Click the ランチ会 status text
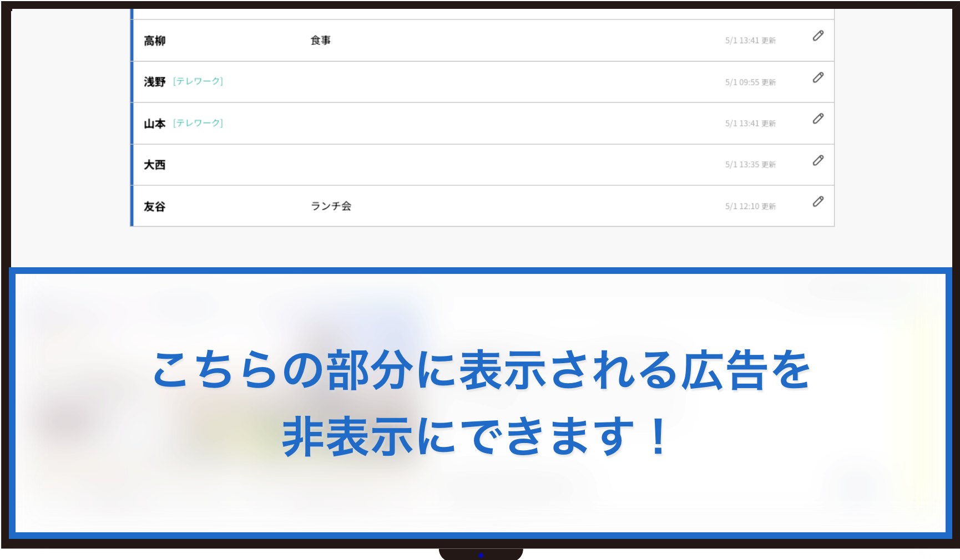Image resolution: width=960 pixels, height=560 pixels. point(331,206)
